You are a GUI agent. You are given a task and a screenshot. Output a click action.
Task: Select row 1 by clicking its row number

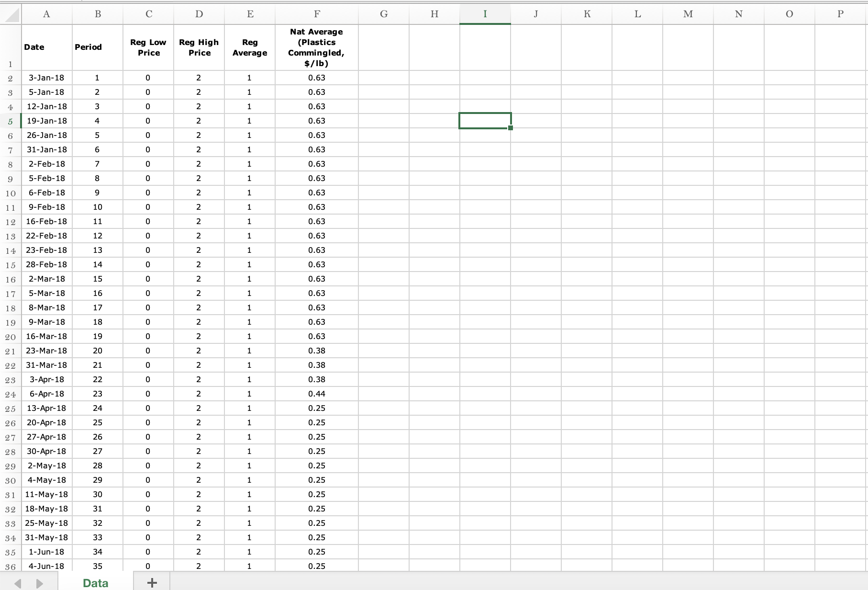point(11,64)
